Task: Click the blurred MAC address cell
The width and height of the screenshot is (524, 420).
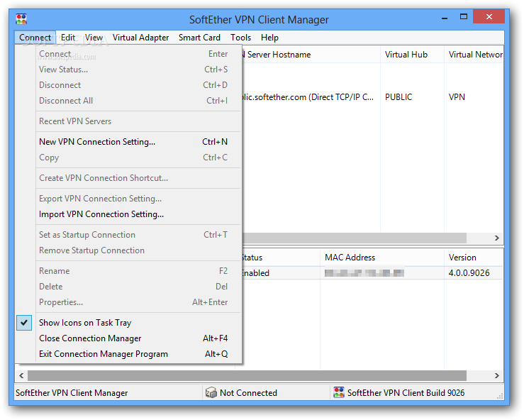Action: [364, 273]
